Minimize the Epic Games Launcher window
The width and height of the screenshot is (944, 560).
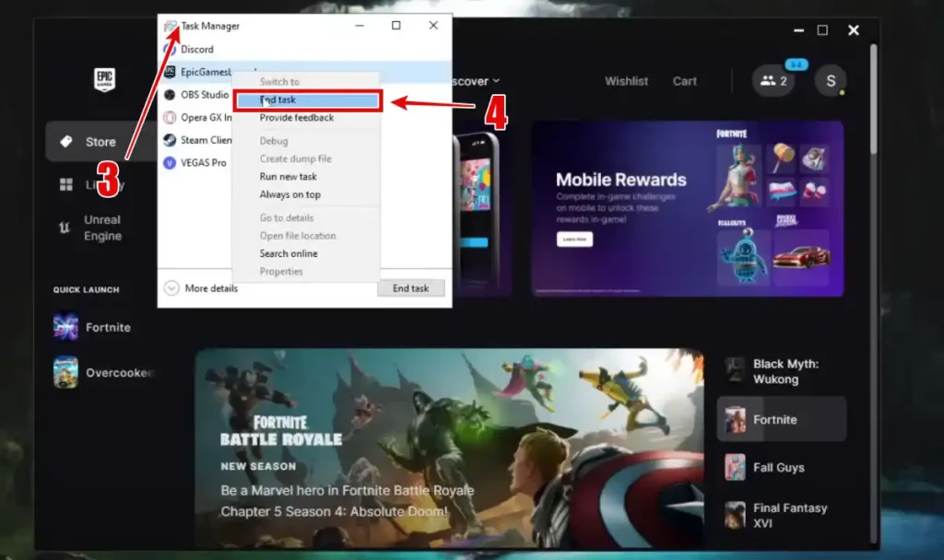[x=799, y=30]
